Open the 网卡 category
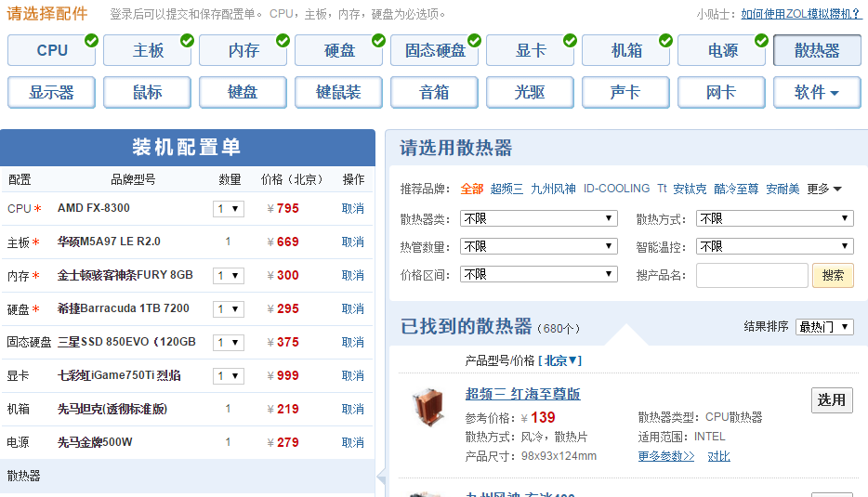868x497 pixels. click(722, 92)
